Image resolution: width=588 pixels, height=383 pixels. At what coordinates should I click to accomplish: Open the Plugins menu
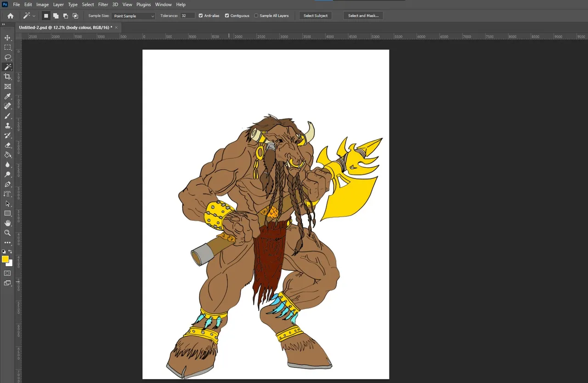(144, 5)
